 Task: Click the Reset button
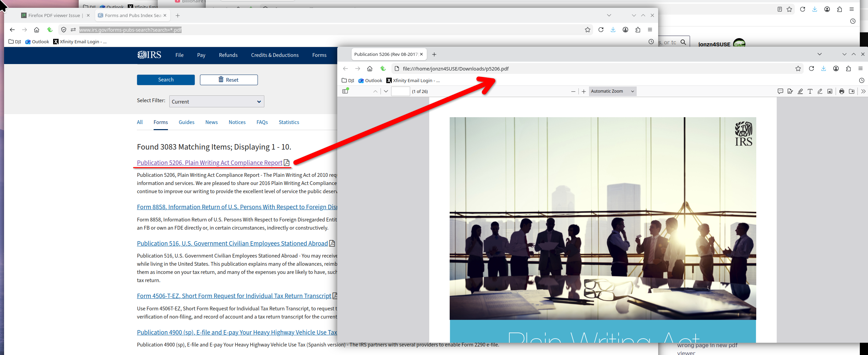coord(229,80)
